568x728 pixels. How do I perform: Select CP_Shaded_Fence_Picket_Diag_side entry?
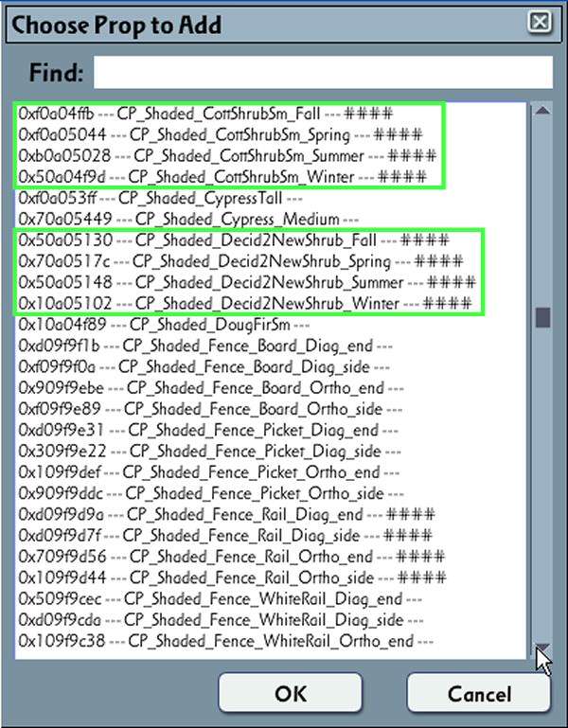(209, 452)
